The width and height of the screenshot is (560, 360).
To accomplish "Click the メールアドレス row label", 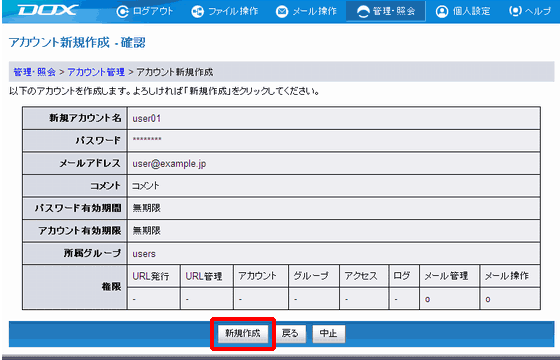I will pos(90,163).
